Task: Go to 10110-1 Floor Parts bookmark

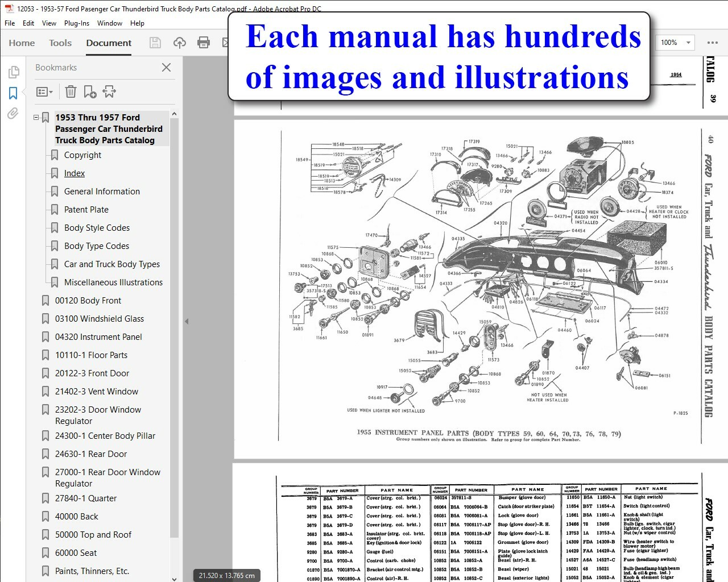Action: (x=91, y=355)
